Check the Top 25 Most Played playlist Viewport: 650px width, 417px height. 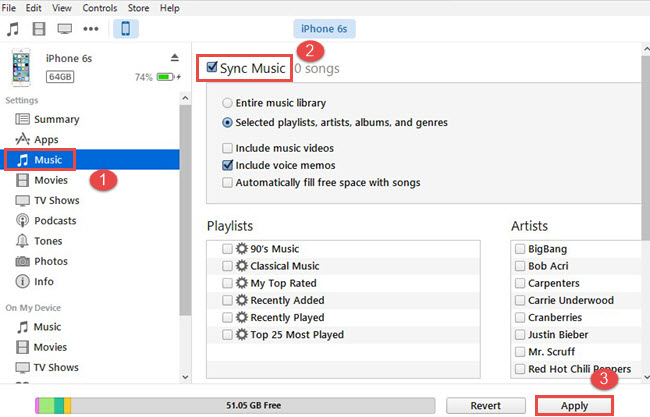(x=227, y=335)
